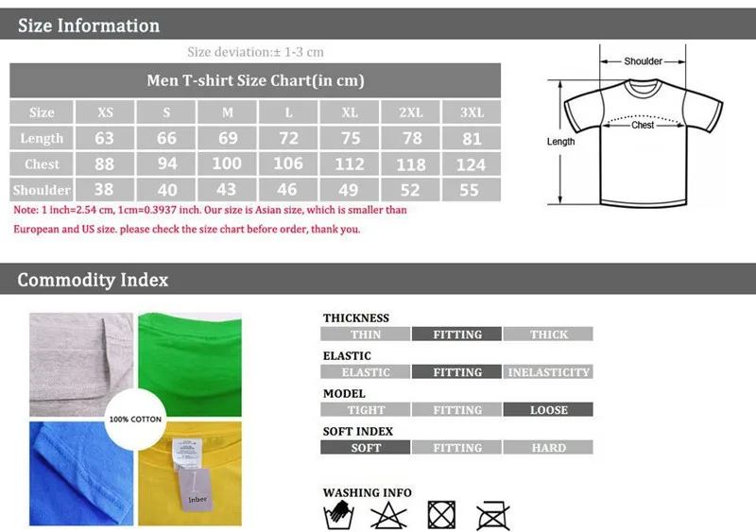Click the shoulder value 46
Viewport: 756px width, 532px height.
coord(288,190)
